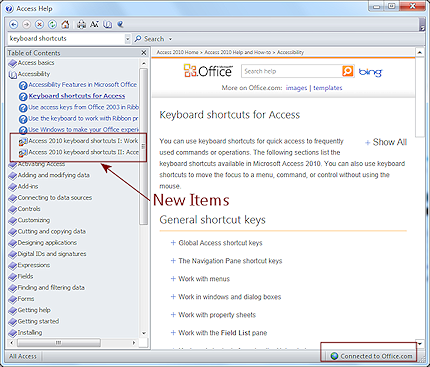Image resolution: width=430 pixels, height=367 pixels.
Task: Collapse the Accessibility book
Action: click(29, 74)
